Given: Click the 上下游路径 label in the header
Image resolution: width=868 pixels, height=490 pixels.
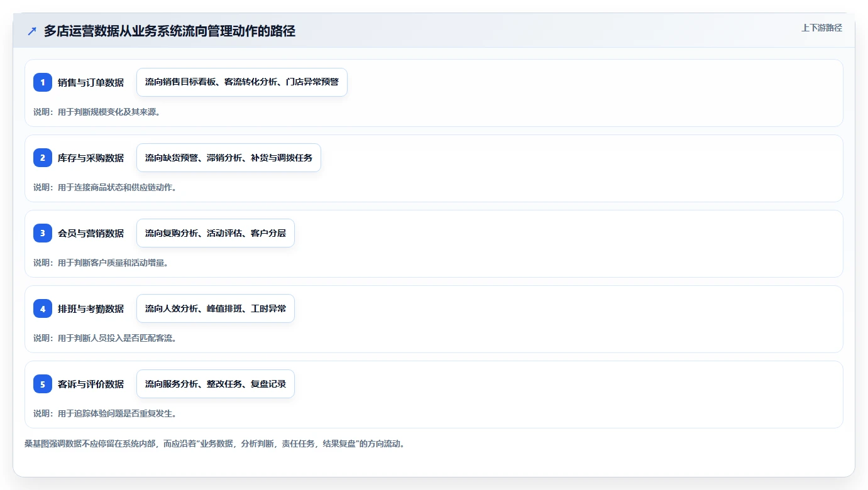Looking at the screenshot, I should (x=821, y=28).
